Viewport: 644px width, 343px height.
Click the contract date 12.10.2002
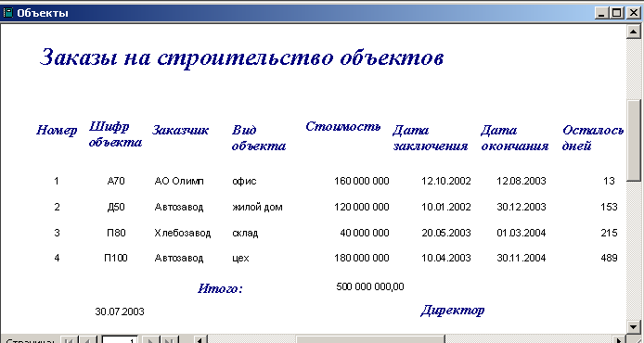[446, 181]
